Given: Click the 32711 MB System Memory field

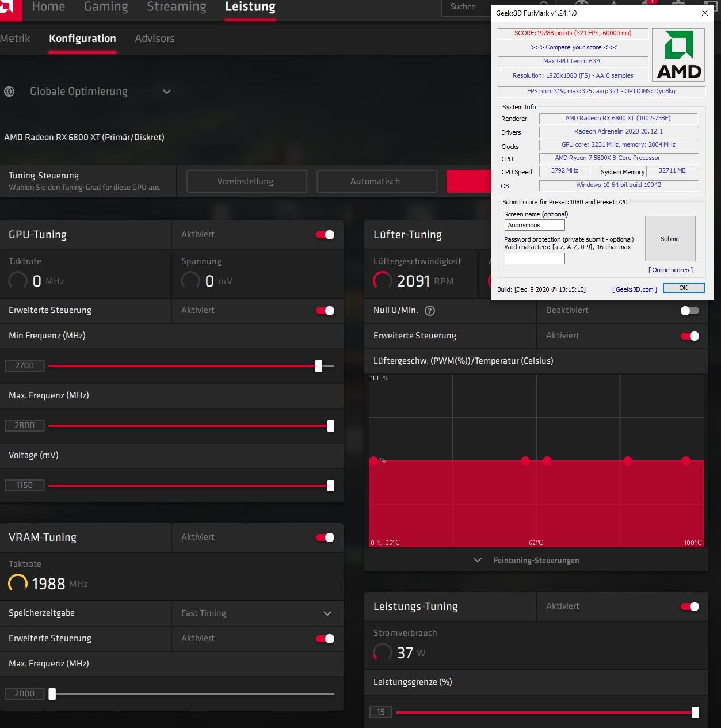Looking at the screenshot, I should tap(672, 170).
